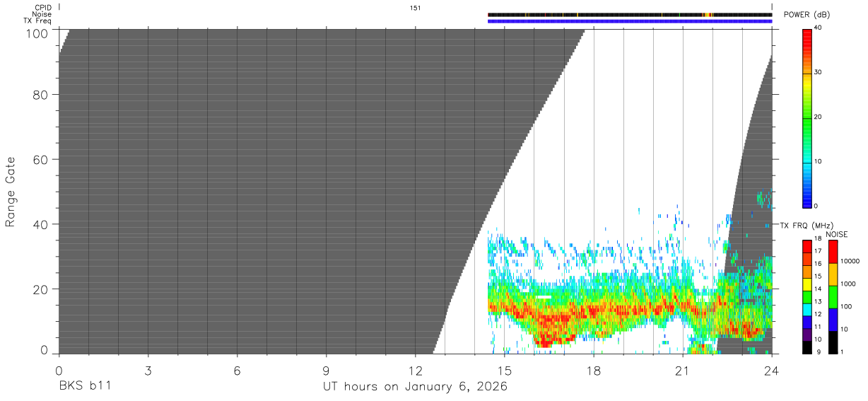Pick the black swatch in NOISE legend

point(833,342)
